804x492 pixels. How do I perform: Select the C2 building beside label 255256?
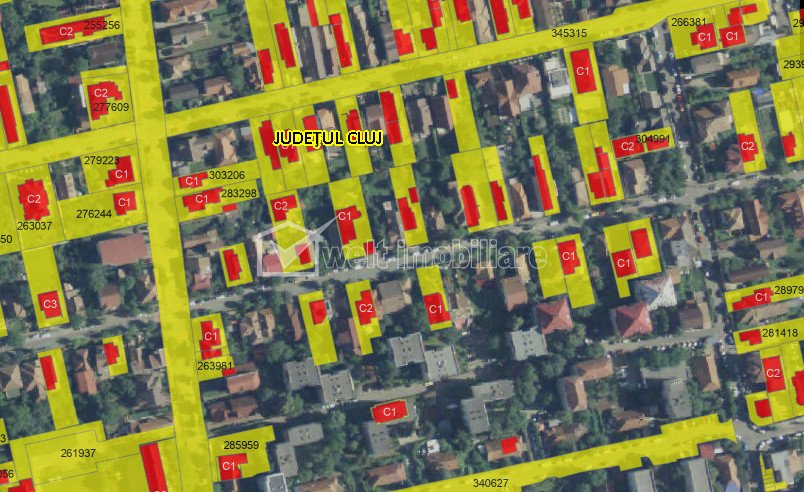pos(66,32)
